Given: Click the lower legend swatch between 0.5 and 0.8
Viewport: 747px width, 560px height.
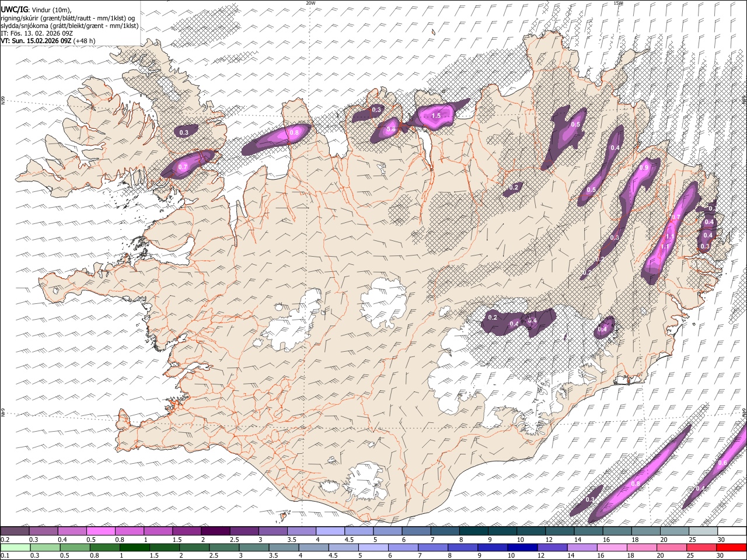Looking at the screenshot, I should pos(75,548).
